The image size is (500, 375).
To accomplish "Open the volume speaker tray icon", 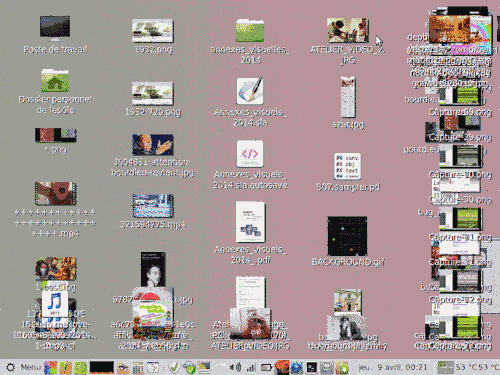I will pos(236,367).
